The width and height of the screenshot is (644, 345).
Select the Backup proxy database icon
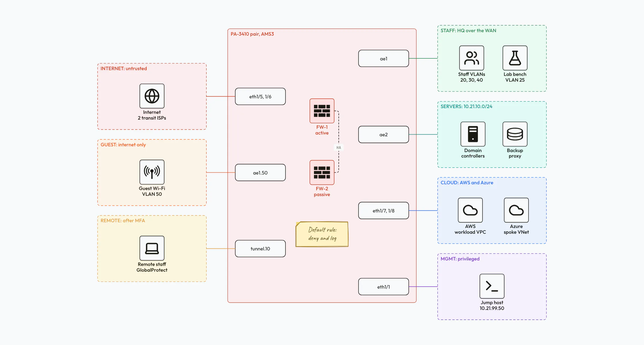coord(515,134)
